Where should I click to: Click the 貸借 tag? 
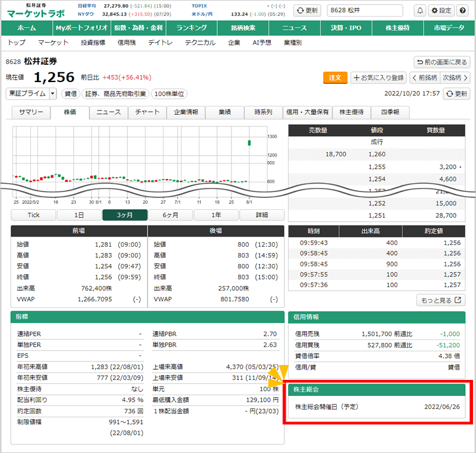pos(71,94)
